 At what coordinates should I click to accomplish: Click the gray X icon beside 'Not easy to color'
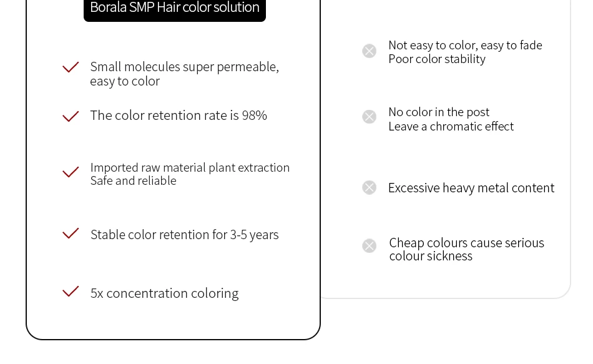click(x=369, y=51)
